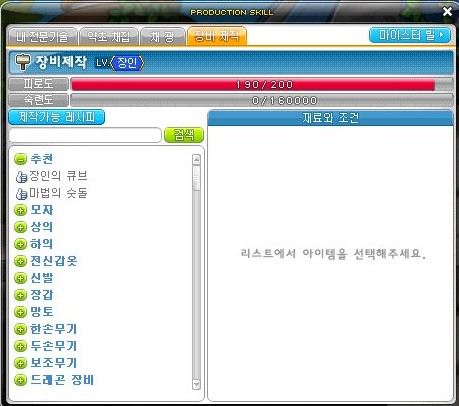Collapse the 추천 category
This screenshot has height=406, width=459.
20,159
